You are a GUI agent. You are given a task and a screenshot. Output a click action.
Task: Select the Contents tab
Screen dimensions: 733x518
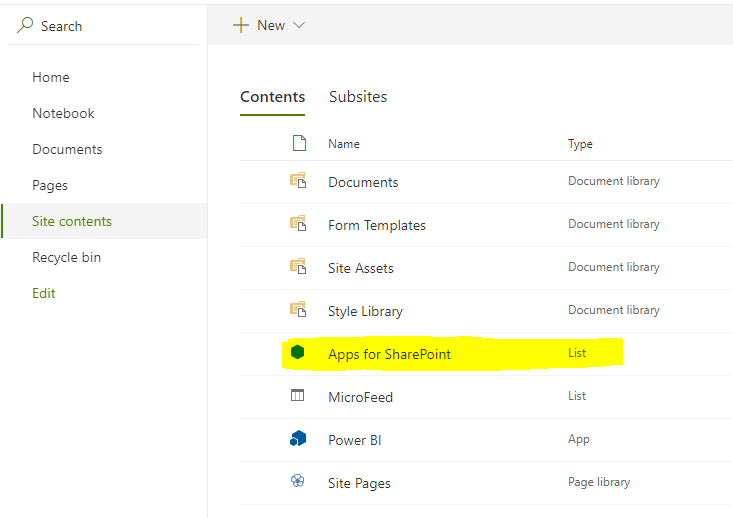coord(272,97)
